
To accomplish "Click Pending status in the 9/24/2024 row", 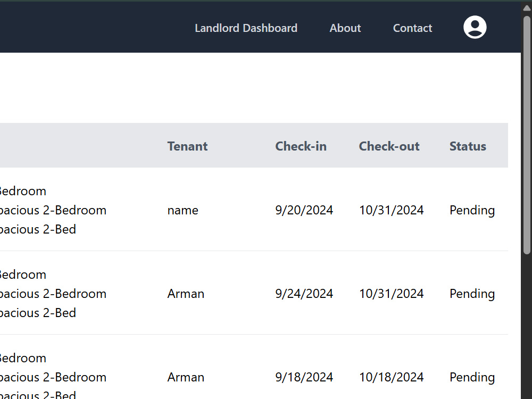I will coord(472,294).
